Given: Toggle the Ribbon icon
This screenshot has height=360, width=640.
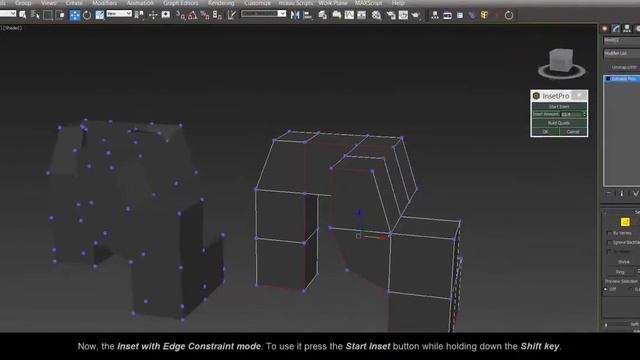Looking at the screenshot, I should pyautogui.click(x=336, y=15).
